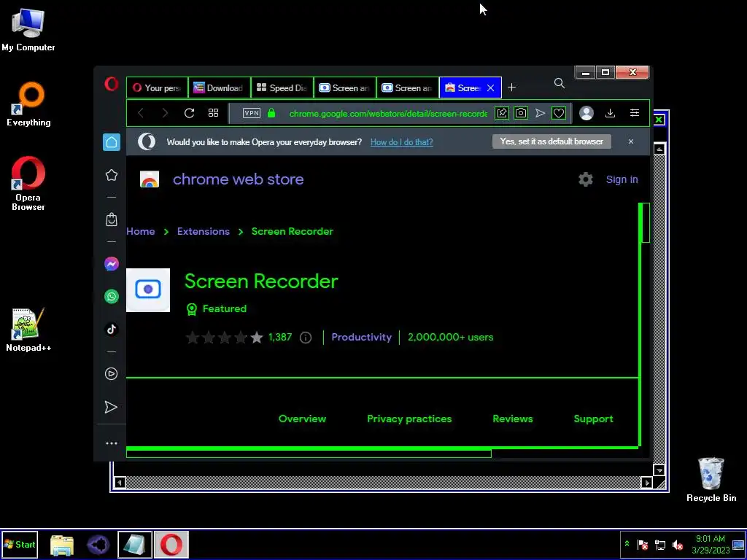The image size is (747, 560).
Task: Show site security lock info
Action: [271, 113]
